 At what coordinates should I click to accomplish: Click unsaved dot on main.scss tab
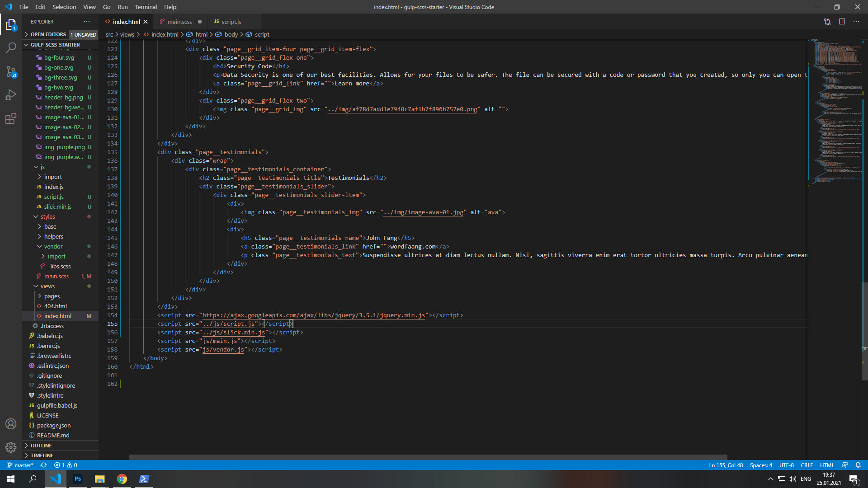[199, 22]
